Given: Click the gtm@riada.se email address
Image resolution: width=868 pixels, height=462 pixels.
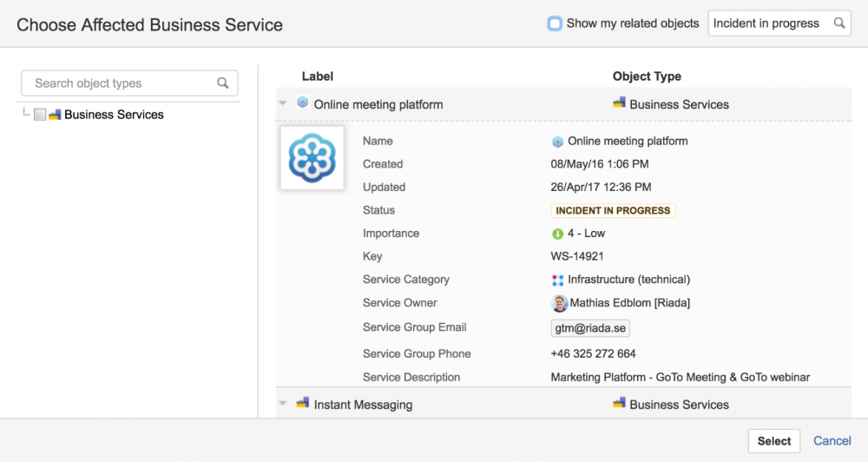Looking at the screenshot, I should [x=590, y=327].
